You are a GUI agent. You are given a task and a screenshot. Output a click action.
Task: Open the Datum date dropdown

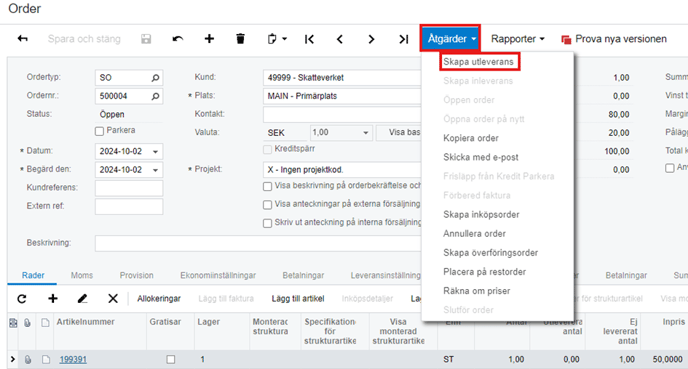click(155, 152)
